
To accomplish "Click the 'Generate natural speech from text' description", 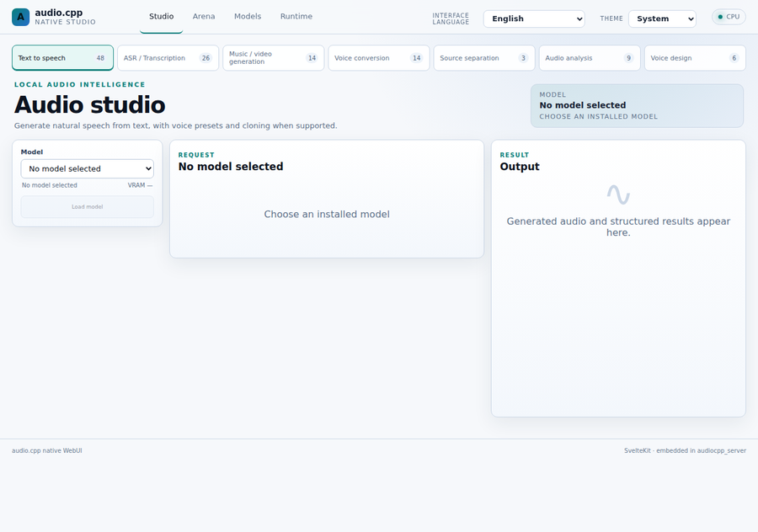I will click(x=175, y=125).
